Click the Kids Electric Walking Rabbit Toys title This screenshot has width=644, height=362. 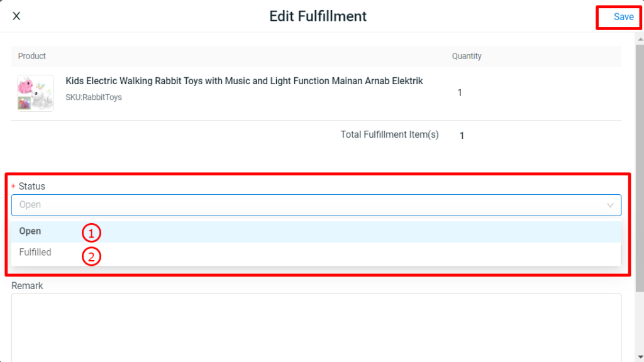244,81
